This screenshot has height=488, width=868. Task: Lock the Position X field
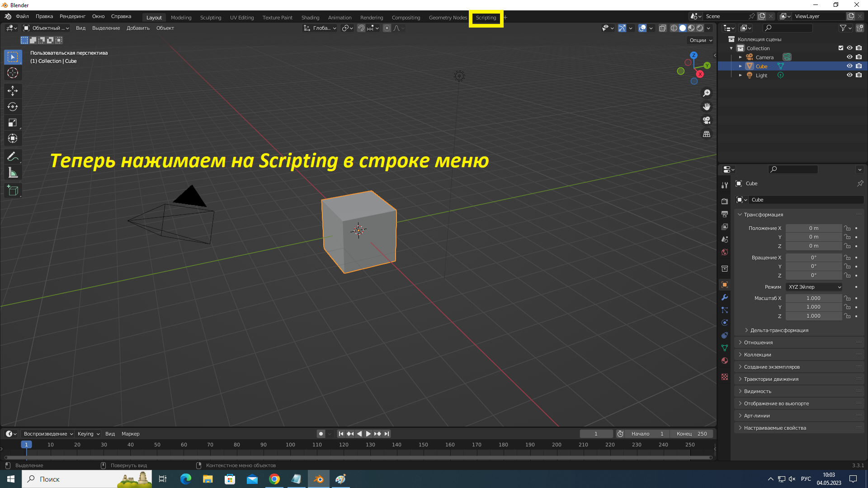pyautogui.click(x=847, y=228)
